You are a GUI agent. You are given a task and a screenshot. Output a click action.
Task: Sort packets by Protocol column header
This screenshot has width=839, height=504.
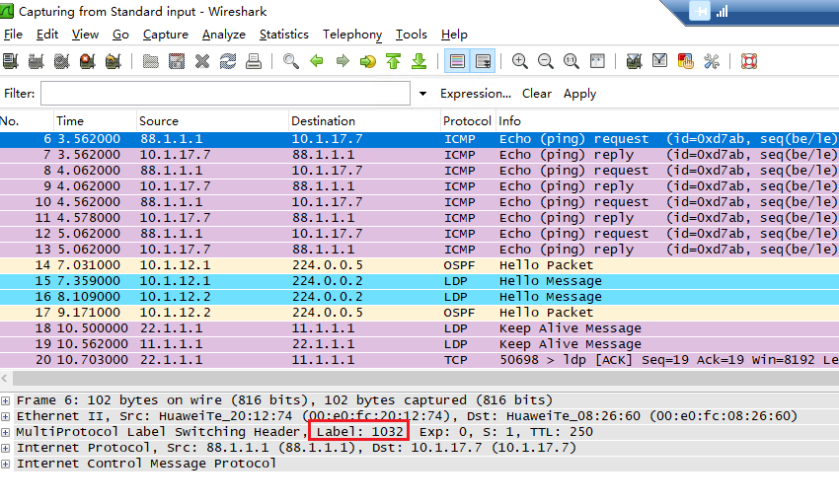[x=467, y=120]
